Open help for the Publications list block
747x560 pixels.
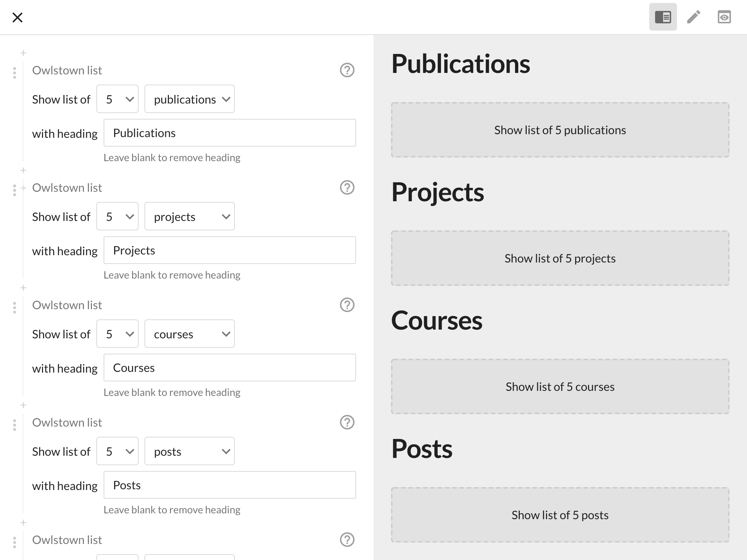pos(347,70)
